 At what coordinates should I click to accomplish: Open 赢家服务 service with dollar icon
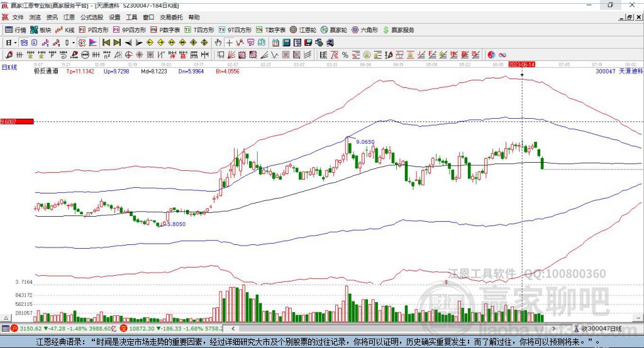[x=398, y=30]
